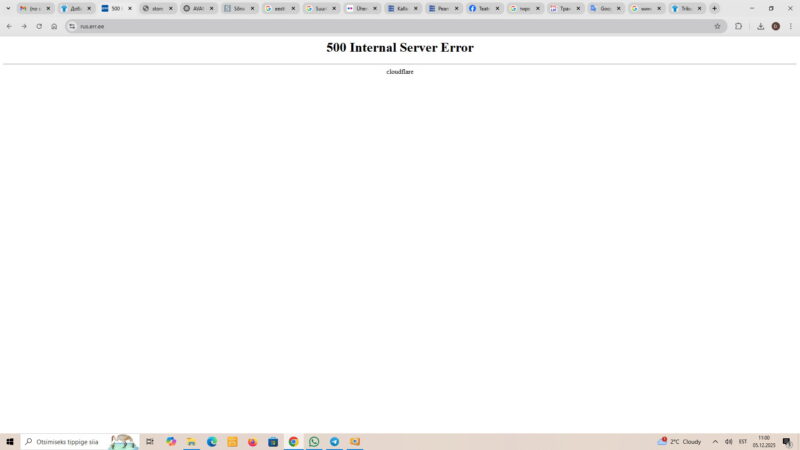
Task: Open Microsoft Edge from the taskbar
Action: pyautogui.click(x=212, y=441)
